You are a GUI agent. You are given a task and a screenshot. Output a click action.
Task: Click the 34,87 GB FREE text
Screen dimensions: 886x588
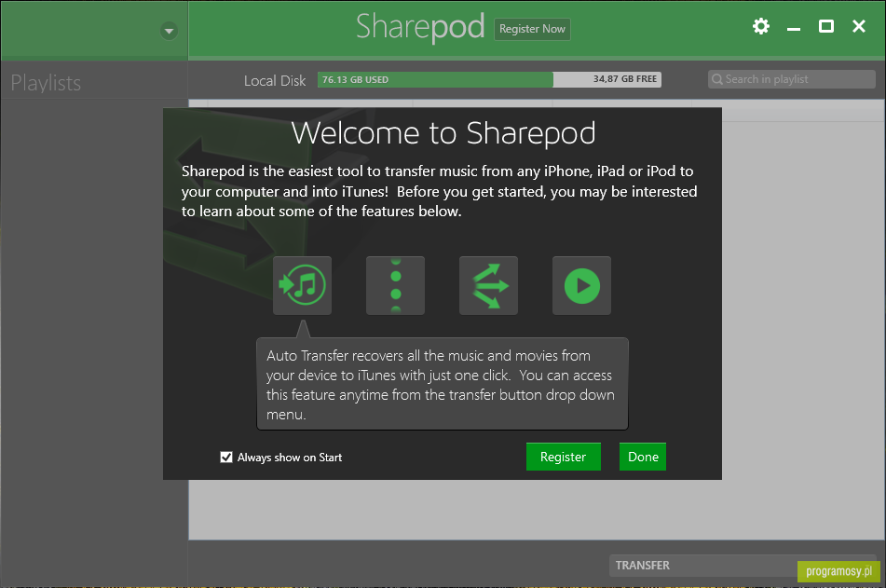(625, 79)
